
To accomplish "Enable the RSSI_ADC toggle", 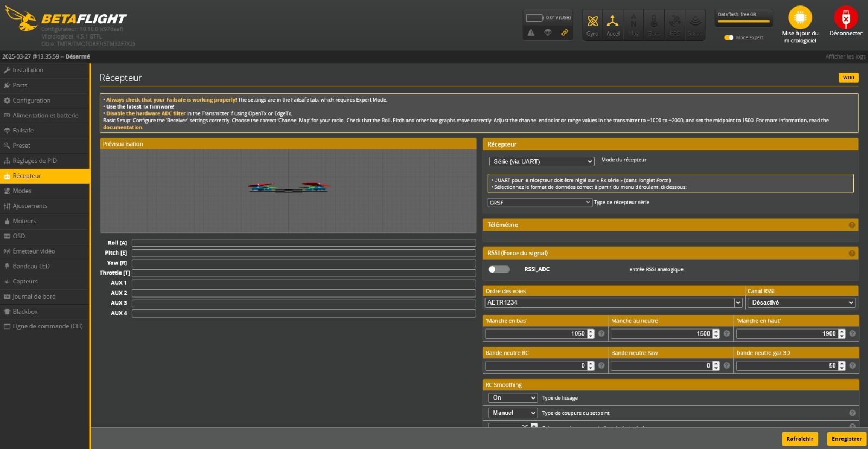I will 499,269.
